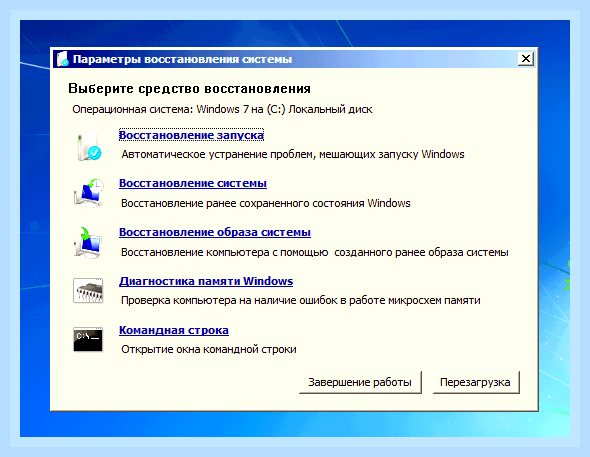590x457 pixels.
Task: Open the Восстановление запуска link
Action: coord(191,135)
